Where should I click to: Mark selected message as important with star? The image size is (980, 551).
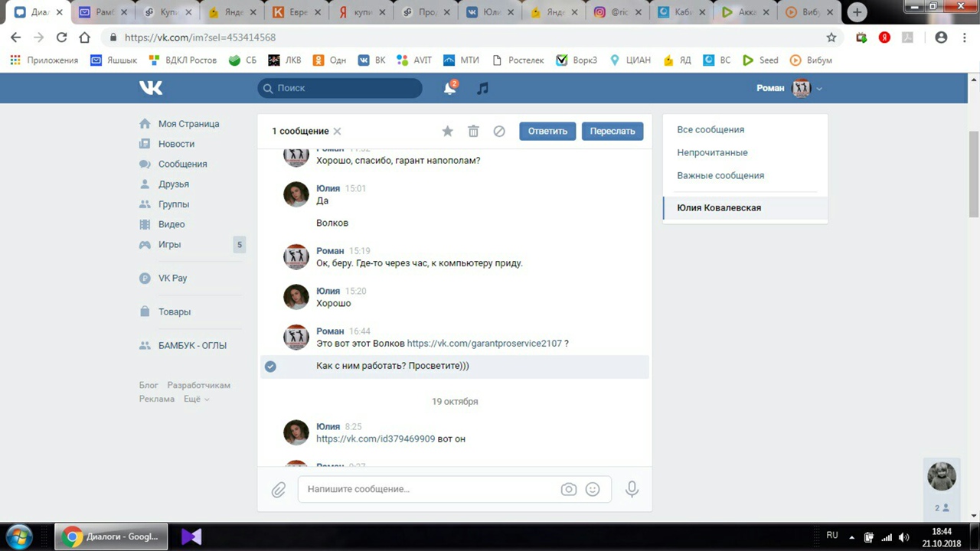(x=447, y=131)
